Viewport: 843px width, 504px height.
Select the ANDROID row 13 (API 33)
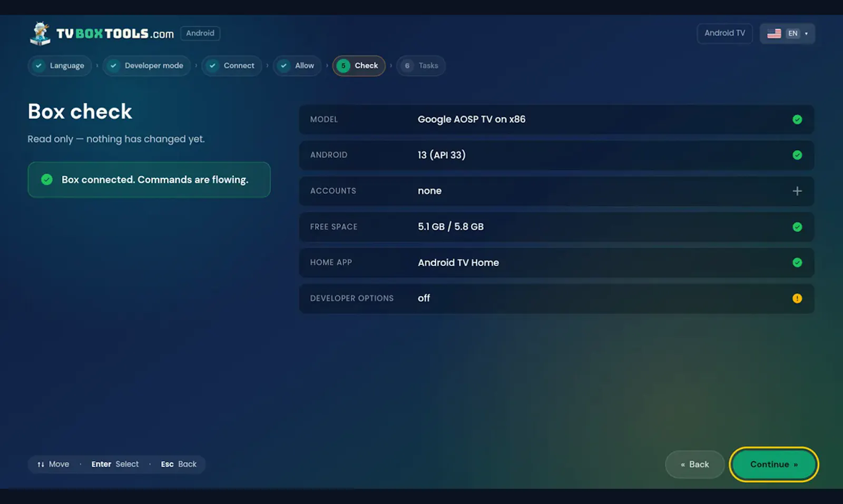tap(556, 155)
